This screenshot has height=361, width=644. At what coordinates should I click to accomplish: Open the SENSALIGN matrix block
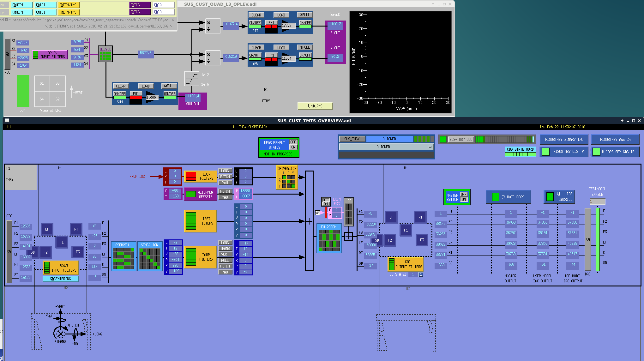150,256
